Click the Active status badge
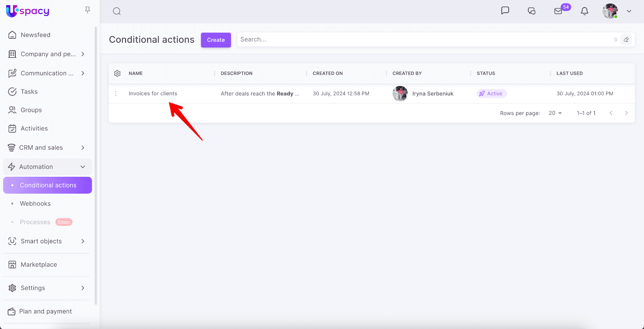This screenshot has height=329, width=644. (x=491, y=93)
